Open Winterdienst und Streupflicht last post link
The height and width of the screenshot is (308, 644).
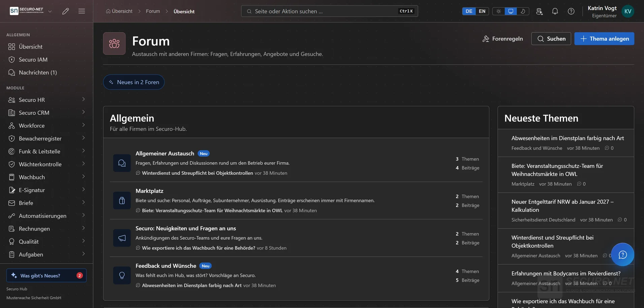tap(197, 173)
